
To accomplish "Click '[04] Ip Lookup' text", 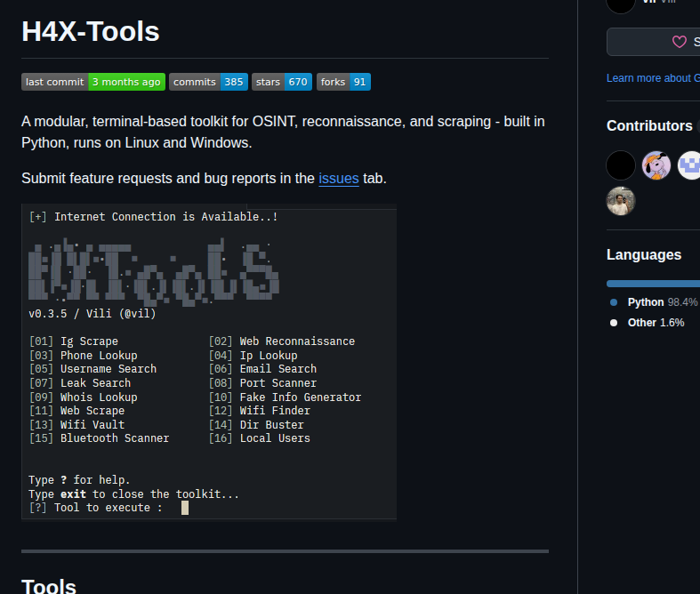I will tap(253, 356).
